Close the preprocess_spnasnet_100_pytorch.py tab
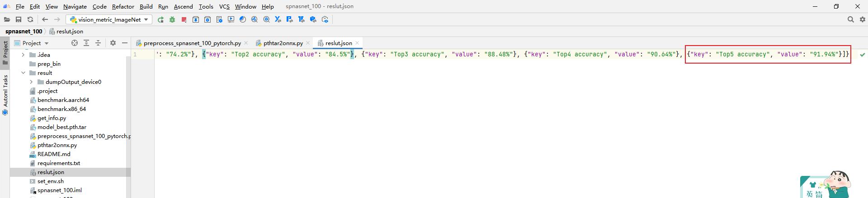The image size is (868, 198). click(246, 43)
